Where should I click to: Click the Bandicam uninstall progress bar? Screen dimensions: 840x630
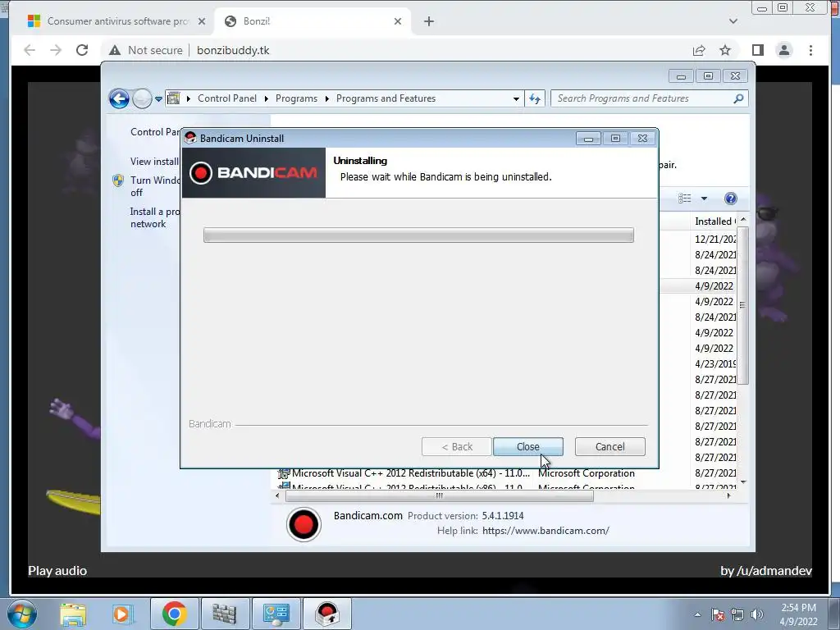pos(418,235)
